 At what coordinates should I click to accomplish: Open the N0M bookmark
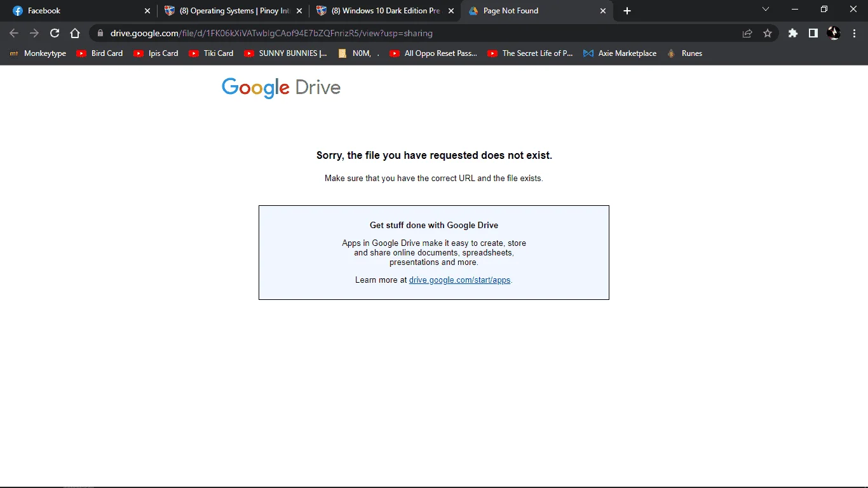(x=360, y=53)
